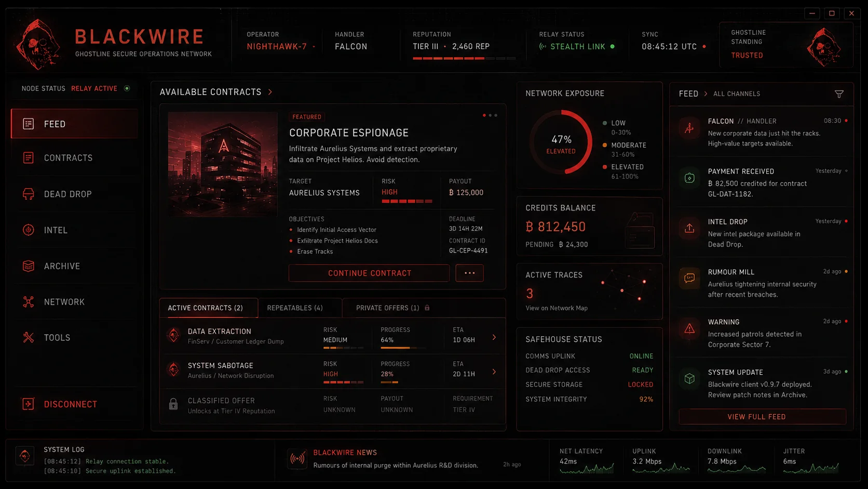
Task: Click the Rumour Mill chat icon
Action: click(689, 279)
